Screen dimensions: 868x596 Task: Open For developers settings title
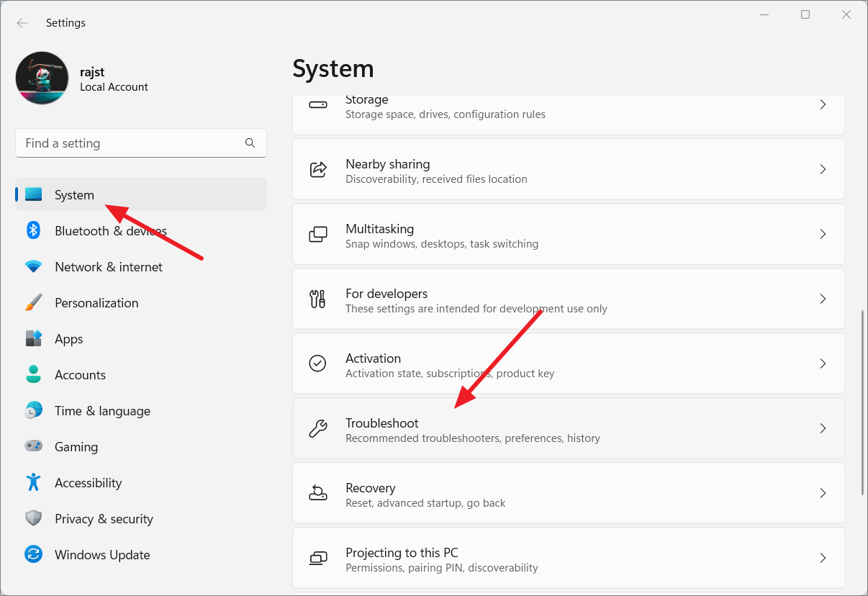pos(386,294)
